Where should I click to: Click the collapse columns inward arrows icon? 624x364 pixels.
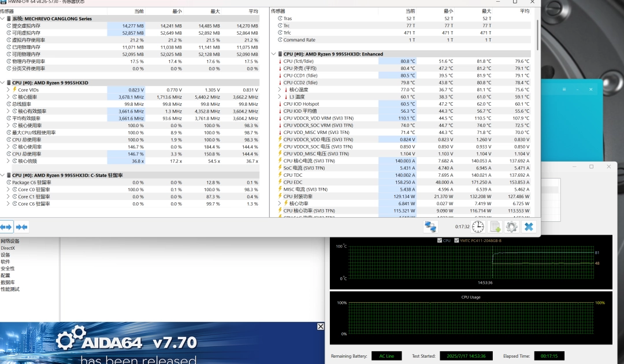click(22, 226)
